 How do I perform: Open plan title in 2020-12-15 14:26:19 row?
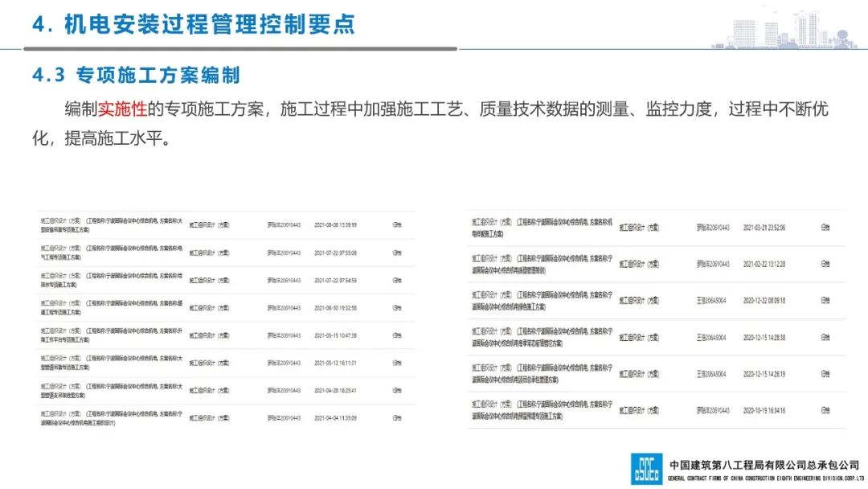pyautogui.click(x=542, y=374)
